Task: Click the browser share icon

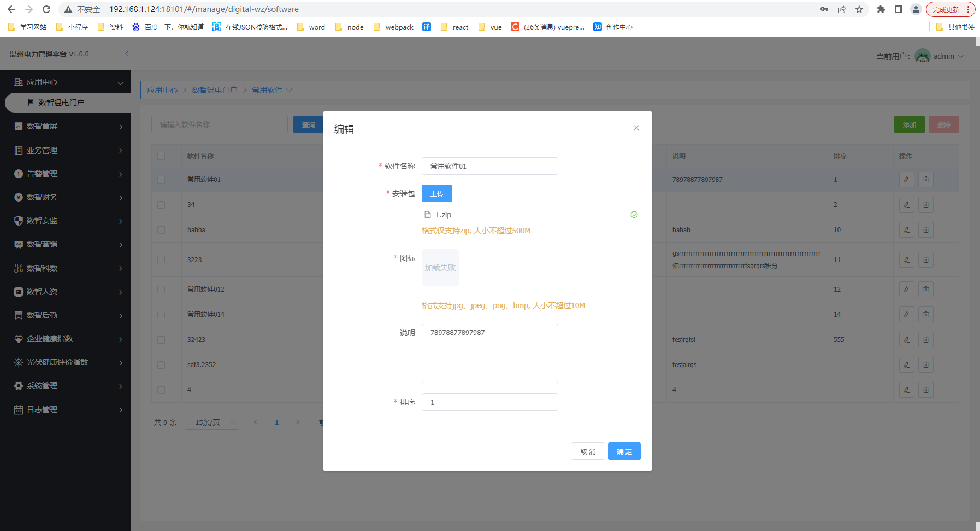Action: (842, 9)
